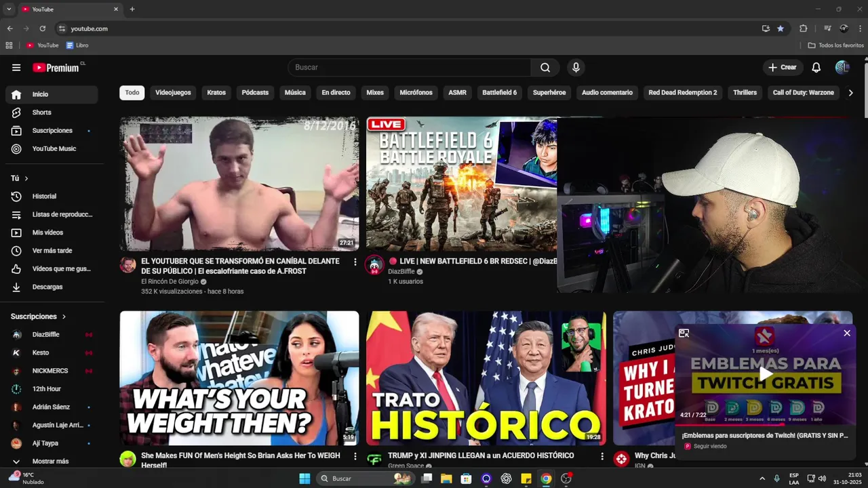Open Ver más tarde in sidebar
The image size is (868, 488).
click(52, 251)
